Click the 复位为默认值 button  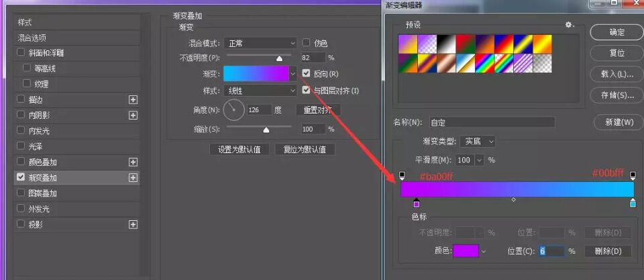coord(305,149)
